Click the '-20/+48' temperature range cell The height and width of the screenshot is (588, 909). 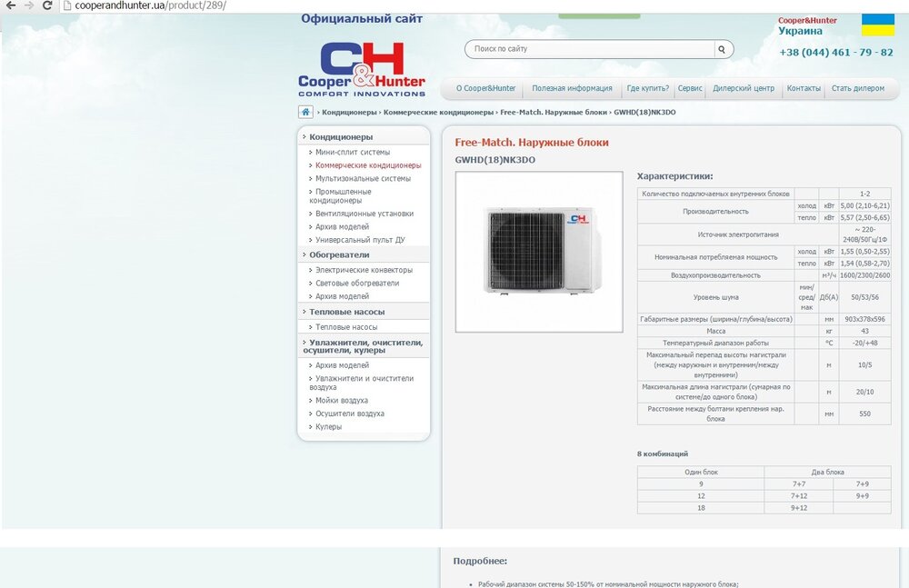pos(864,343)
